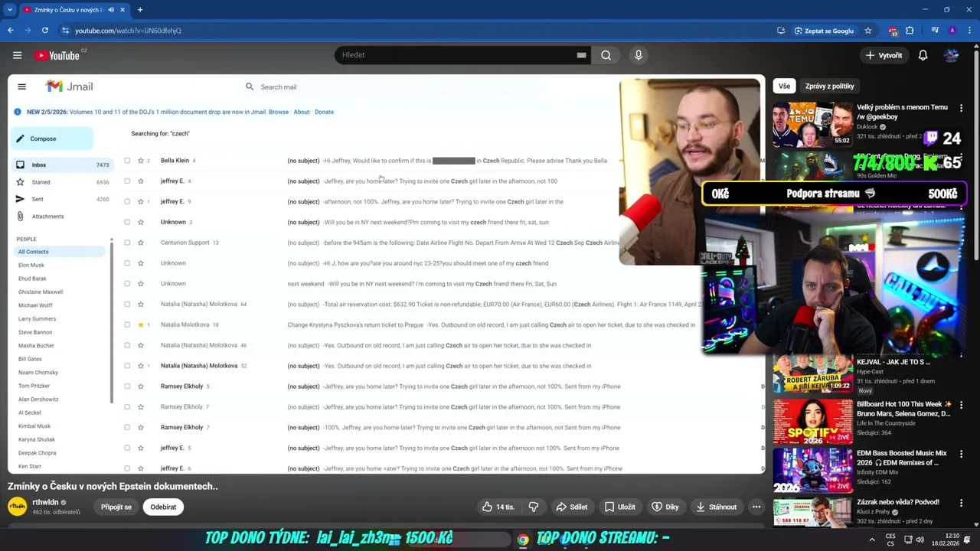
Task: Open the YouTube hamburger guide menu
Action: 17,55
